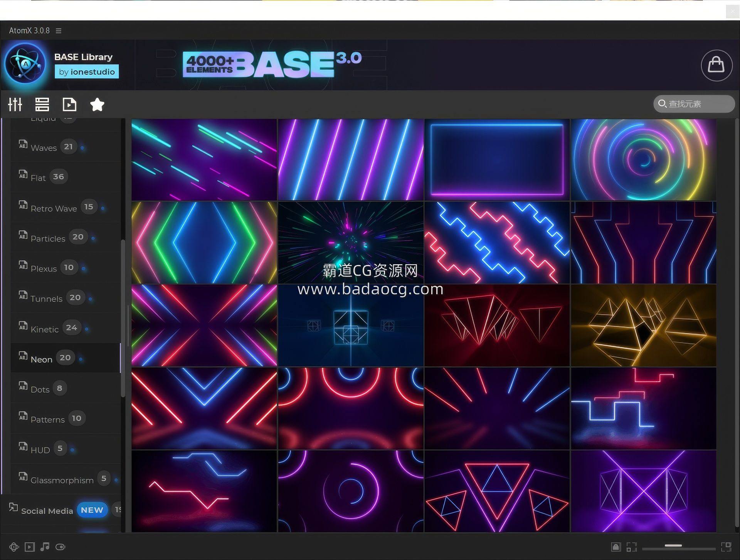This screenshot has height=560, width=740.
Task: Select the Flat category
Action: [x=66, y=177]
